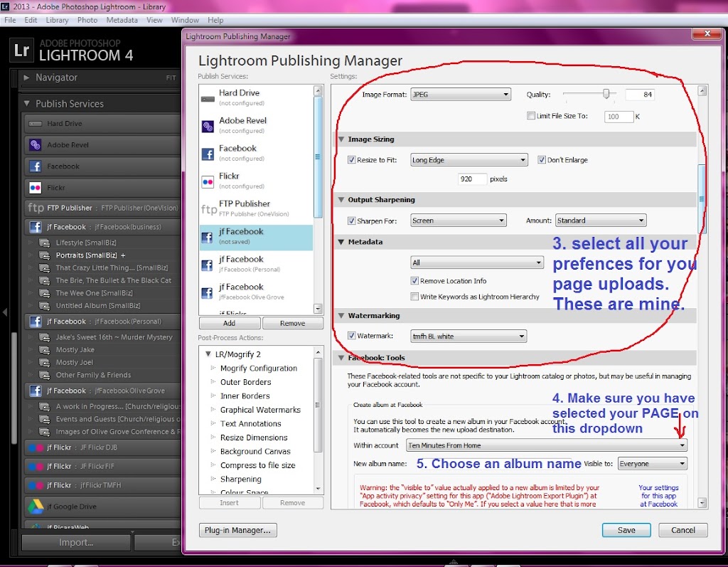The width and height of the screenshot is (728, 567).
Task: Open the Metadata menu
Action: coord(122,20)
